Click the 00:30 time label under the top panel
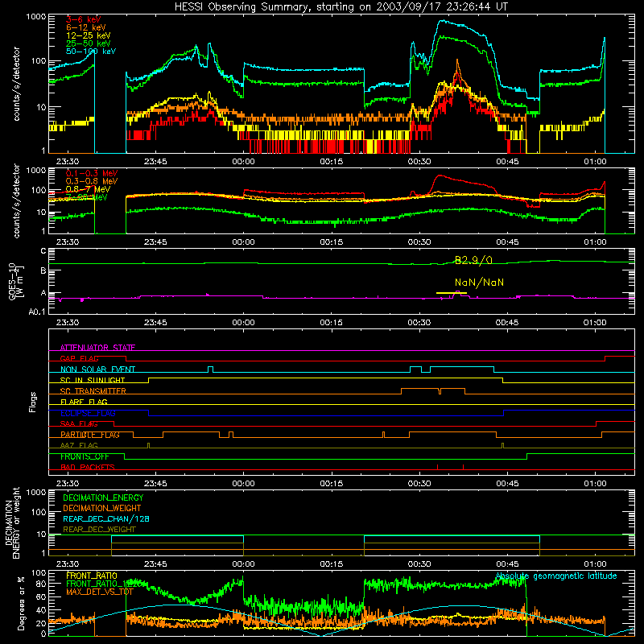644x644 pixels. 419,162
